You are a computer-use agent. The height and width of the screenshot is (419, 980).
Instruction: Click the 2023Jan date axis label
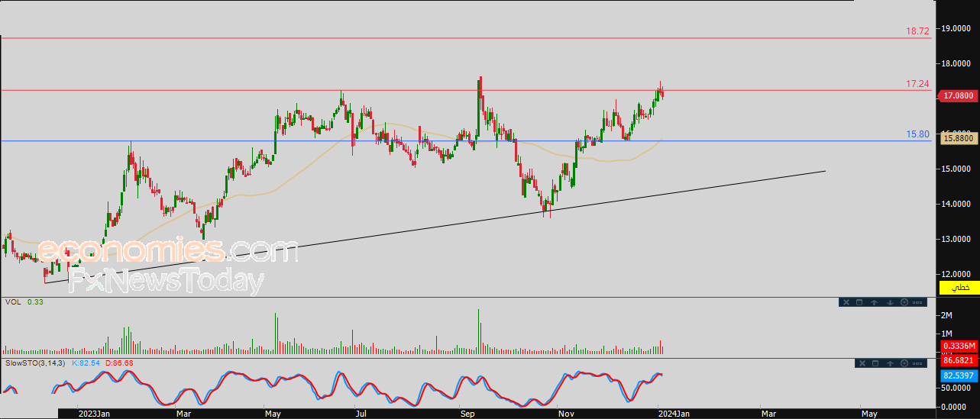click(x=95, y=414)
